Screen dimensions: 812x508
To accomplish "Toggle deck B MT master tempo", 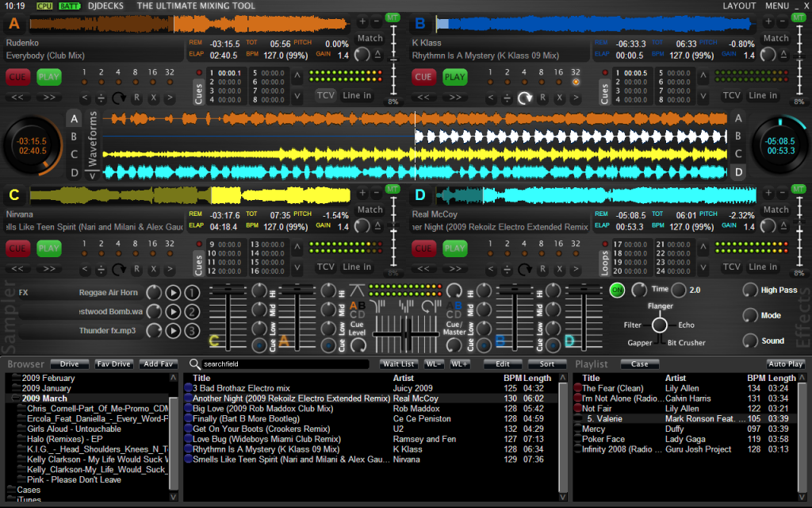I will pyautogui.click(x=799, y=17).
